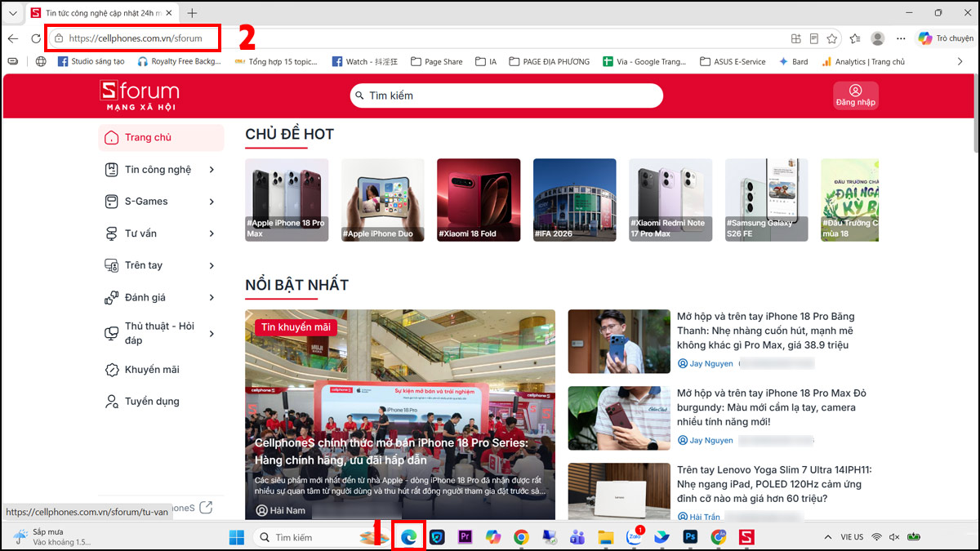Image resolution: width=980 pixels, height=551 pixels.
Task: Open File Explorer in taskbar
Action: tap(605, 537)
